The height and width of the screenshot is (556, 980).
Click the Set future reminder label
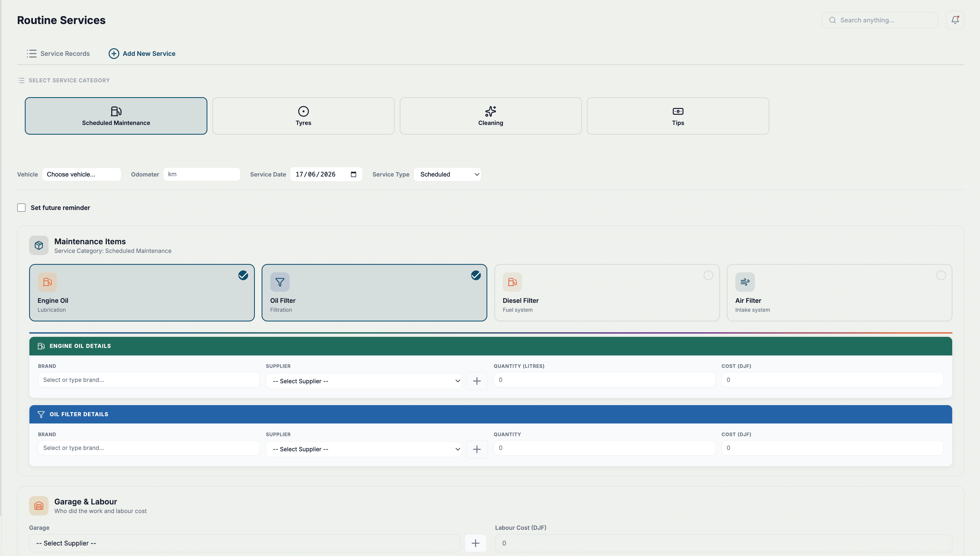60,208
